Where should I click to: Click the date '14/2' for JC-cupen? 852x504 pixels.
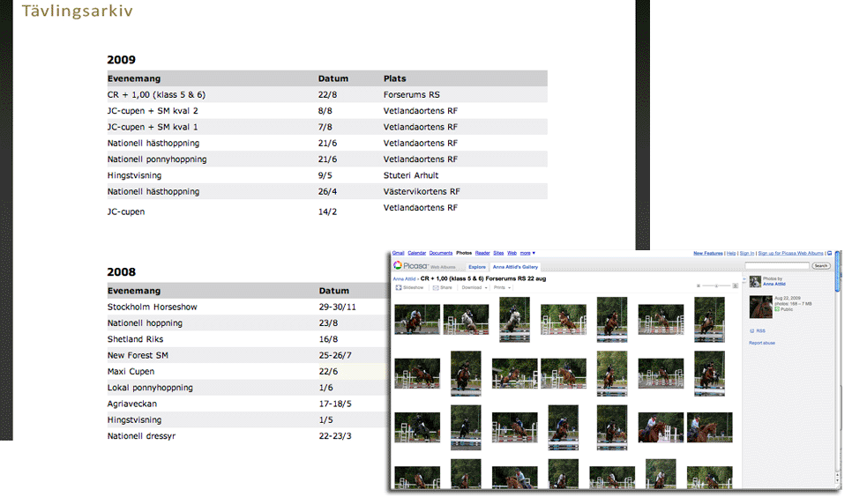tap(327, 211)
